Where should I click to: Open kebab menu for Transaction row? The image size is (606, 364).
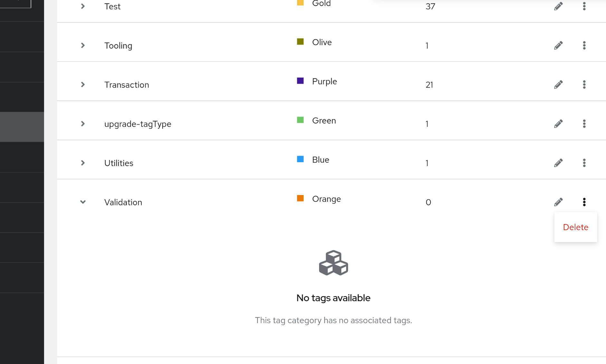tap(584, 85)
